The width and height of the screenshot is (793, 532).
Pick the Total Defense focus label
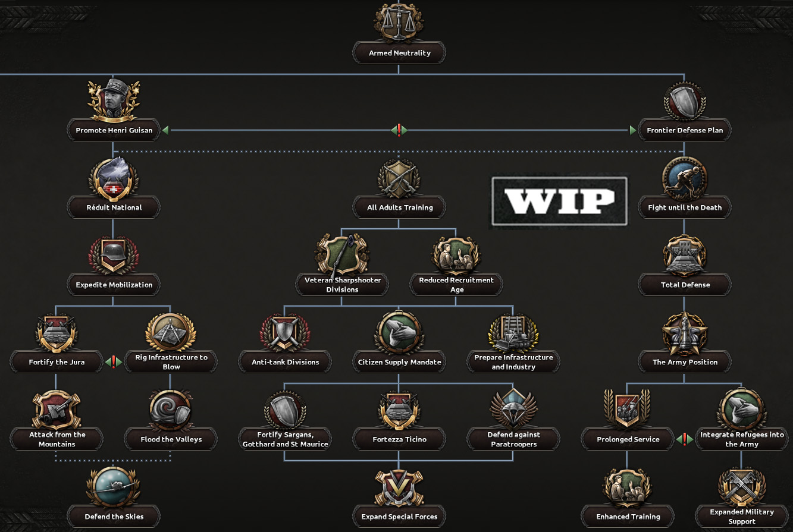point(684,285)
